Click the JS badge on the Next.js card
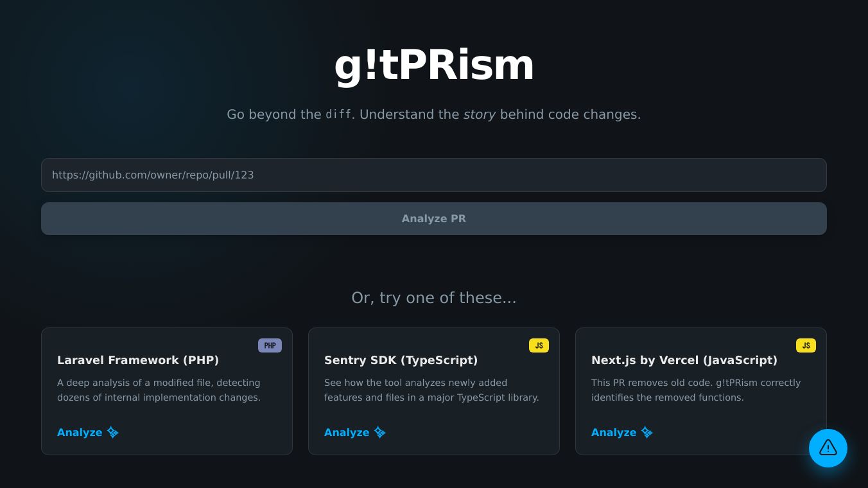The width and height of the screenshot is (868, 488). click(806, 345)
